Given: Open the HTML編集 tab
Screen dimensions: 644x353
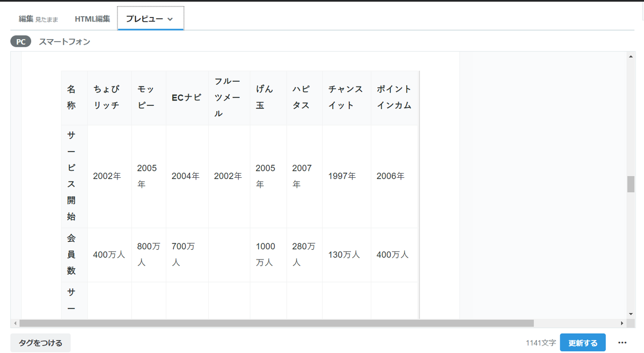Looking at the screenshot, I should (92, 19).
